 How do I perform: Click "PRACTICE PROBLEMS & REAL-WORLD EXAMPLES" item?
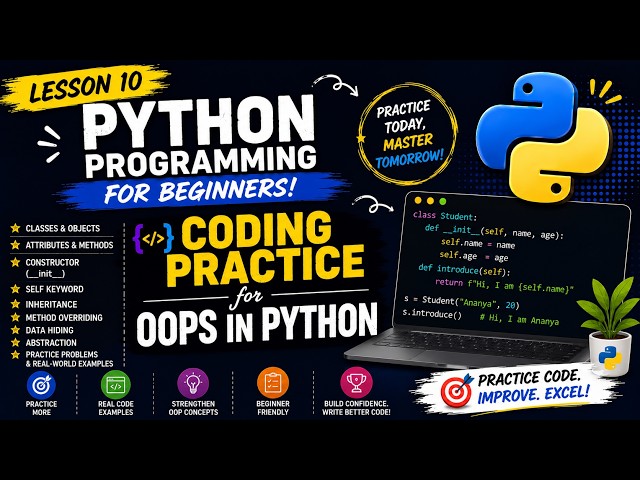(x=69, y=359)
